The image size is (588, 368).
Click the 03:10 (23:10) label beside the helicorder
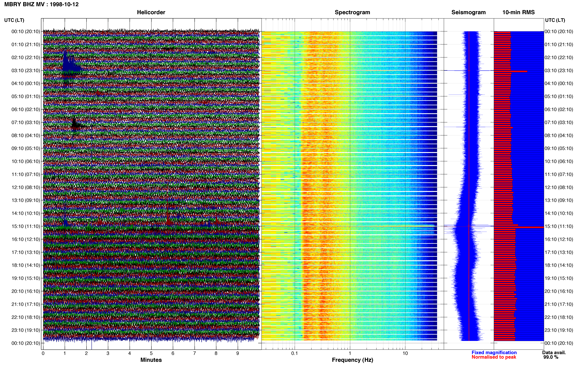click(x=26, y=71)
